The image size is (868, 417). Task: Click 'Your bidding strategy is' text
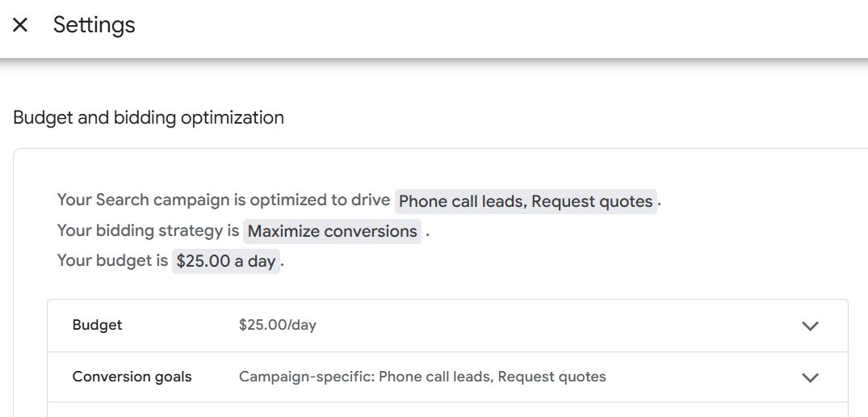[148, 230]
